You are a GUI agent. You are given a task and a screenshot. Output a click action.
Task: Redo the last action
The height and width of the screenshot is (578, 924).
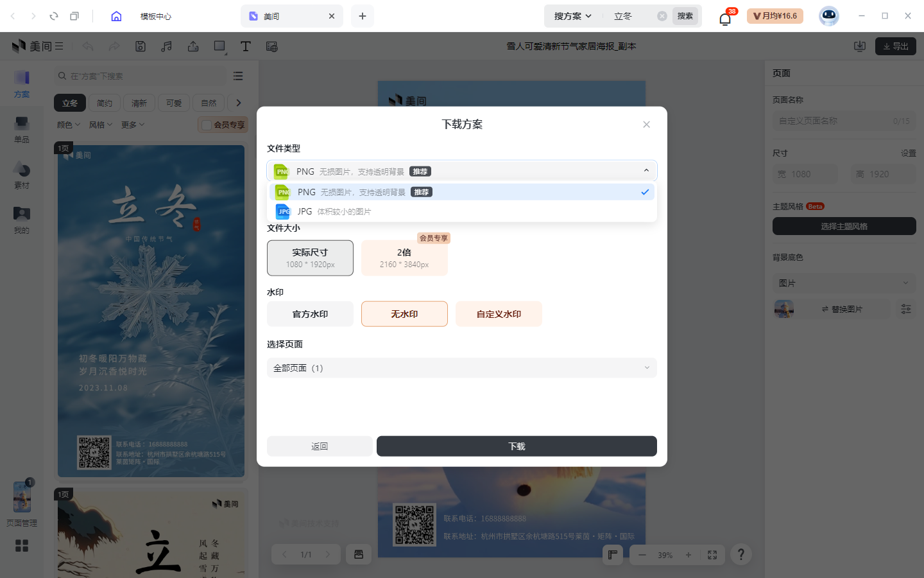[114, 46]
